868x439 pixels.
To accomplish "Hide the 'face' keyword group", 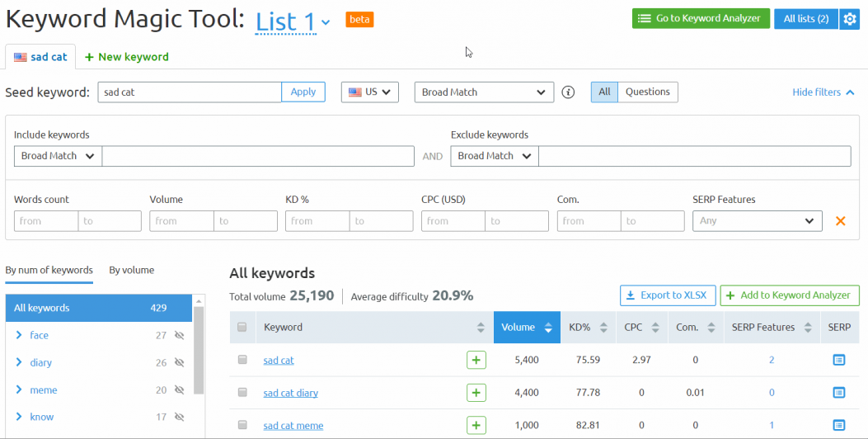I will coord(179,335).
